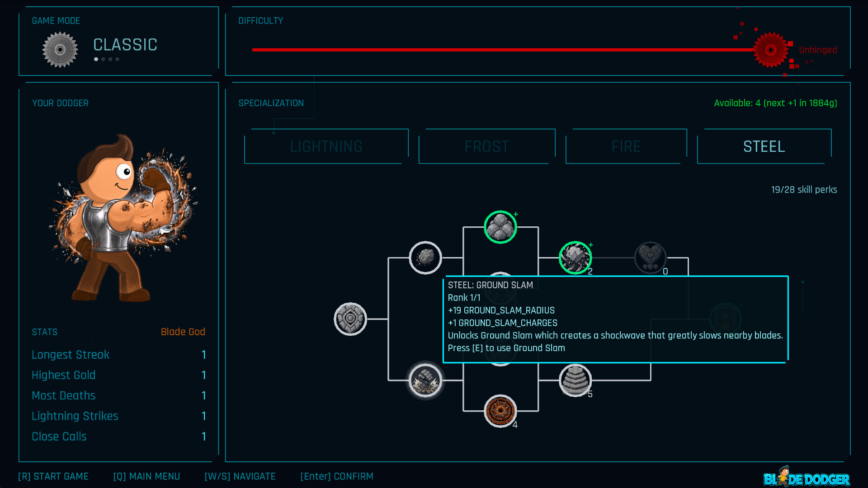868x488 pixels.
Task: Click the [Enter] Confirm prompt
Action: point(337,476)
